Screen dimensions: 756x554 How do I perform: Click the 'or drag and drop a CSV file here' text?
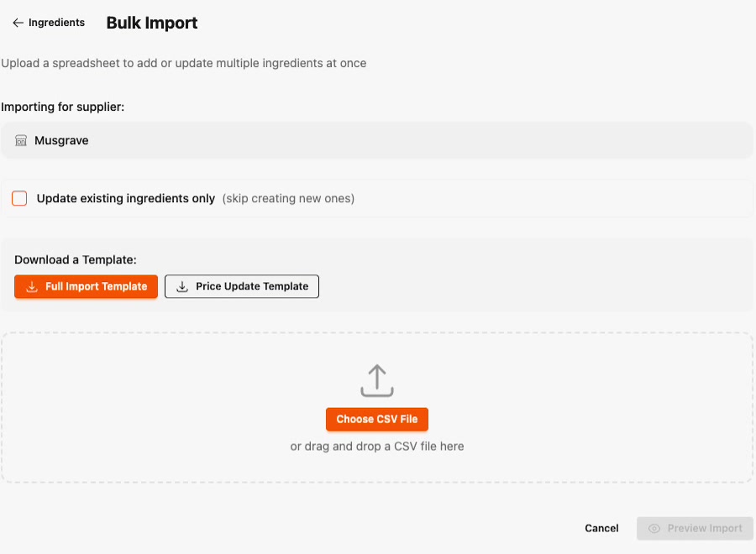pyautogui.click(x=377, y=447)
